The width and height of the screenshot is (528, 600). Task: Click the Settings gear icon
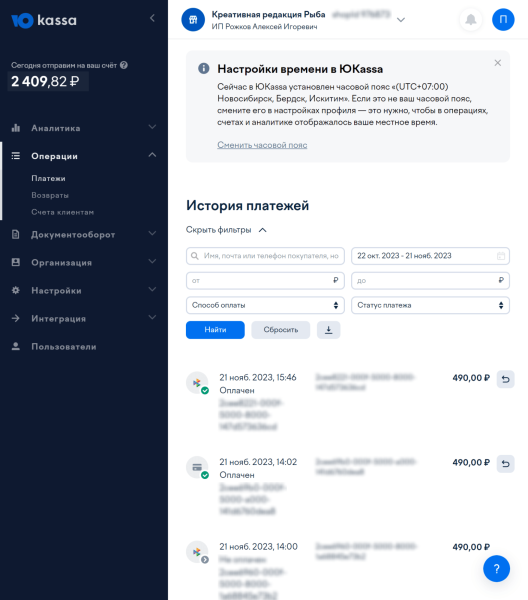click(x=16, y=290)
